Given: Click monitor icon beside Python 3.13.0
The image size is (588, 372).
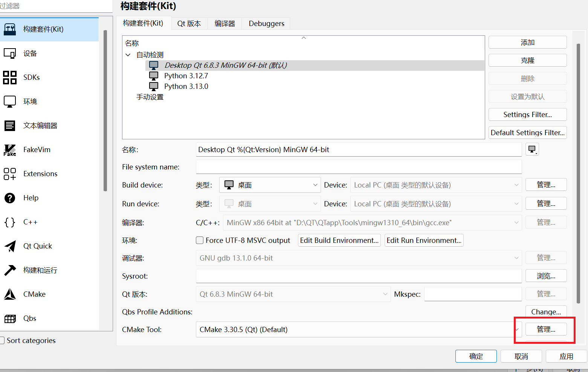Looking at the screenshot, I should pyautogui.click(x=154, y=87).
